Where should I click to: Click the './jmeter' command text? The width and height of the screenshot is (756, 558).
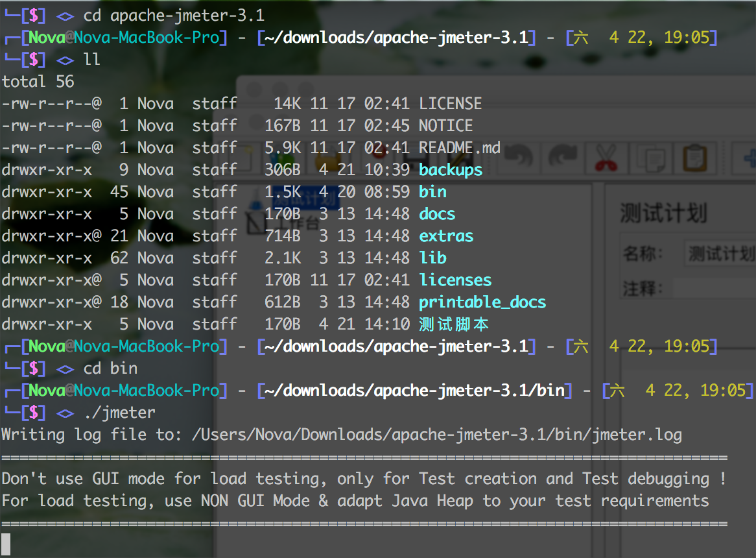[x=119, y=413]
